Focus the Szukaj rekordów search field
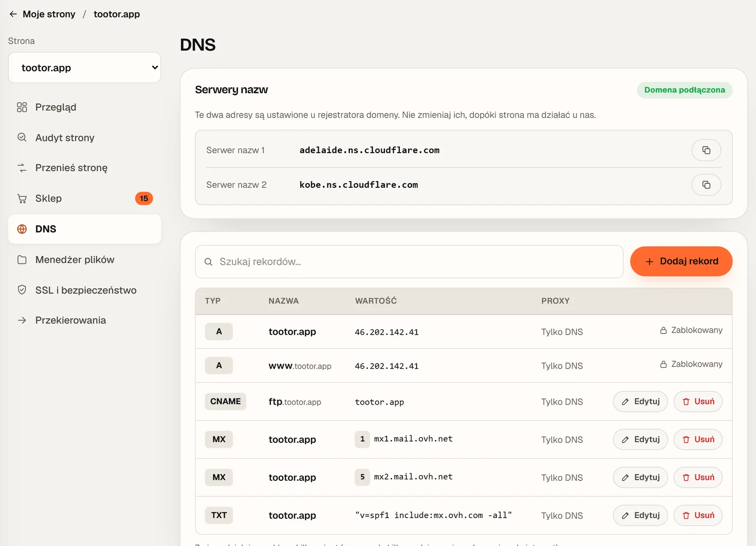 pos(409,261)
